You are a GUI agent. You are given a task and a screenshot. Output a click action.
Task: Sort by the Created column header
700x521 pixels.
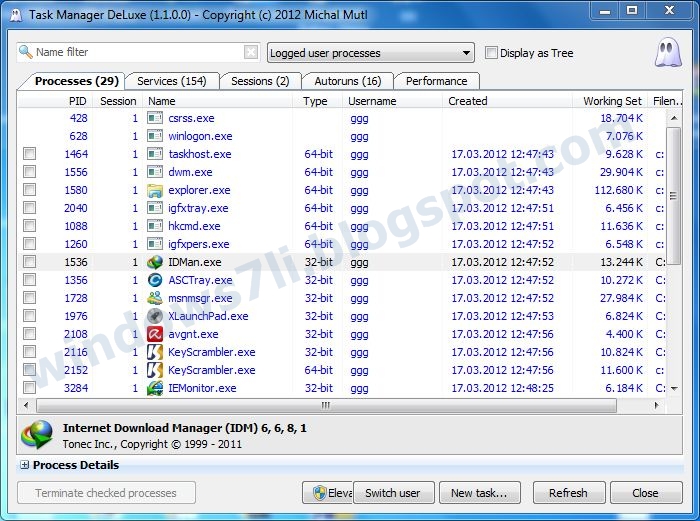tap(467, 101)
